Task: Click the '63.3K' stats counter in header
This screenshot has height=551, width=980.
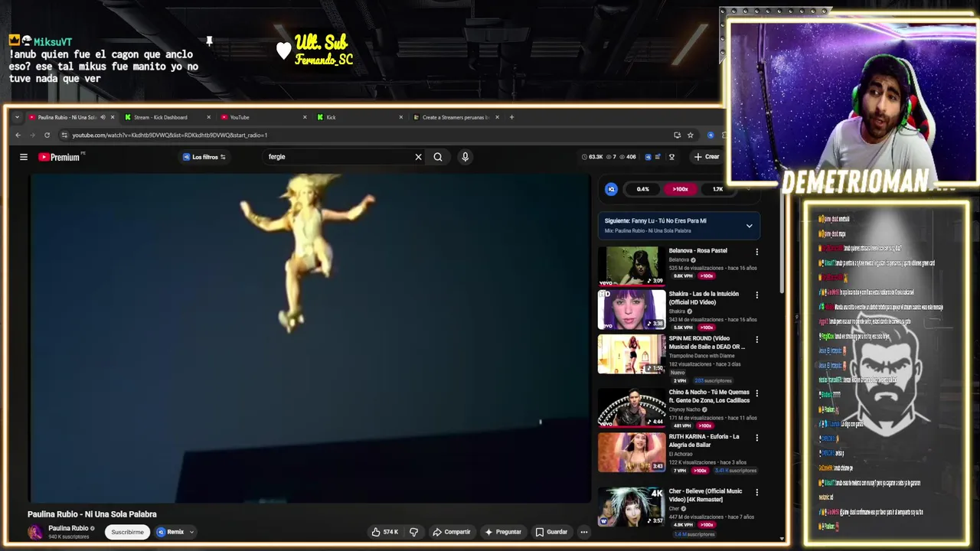Action: coord(592,157)
